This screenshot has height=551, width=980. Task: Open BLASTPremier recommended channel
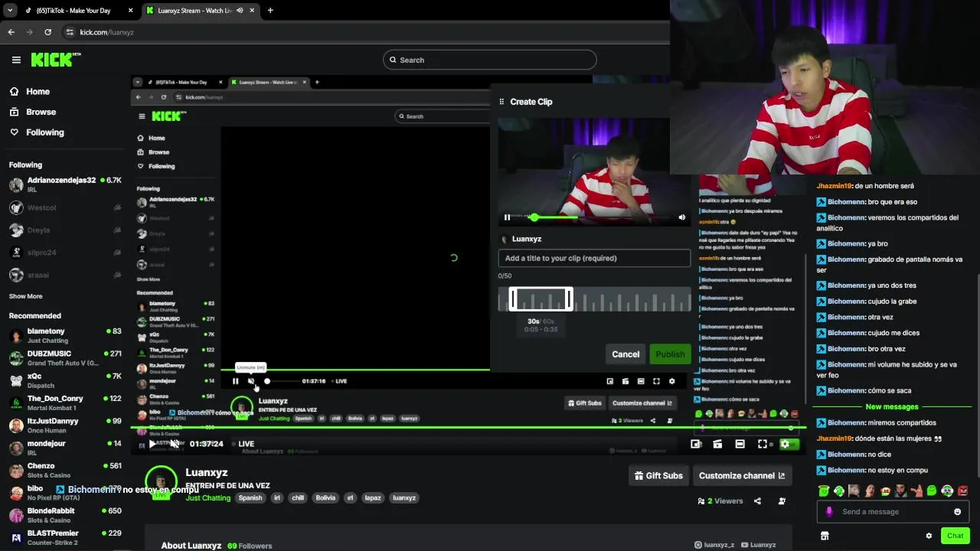65,537
